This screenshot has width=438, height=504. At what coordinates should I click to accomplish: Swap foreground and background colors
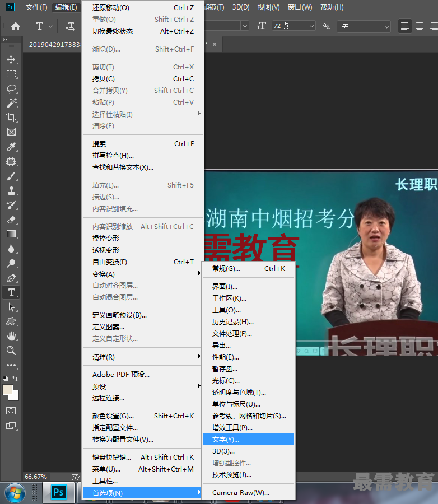click(15, 379)
